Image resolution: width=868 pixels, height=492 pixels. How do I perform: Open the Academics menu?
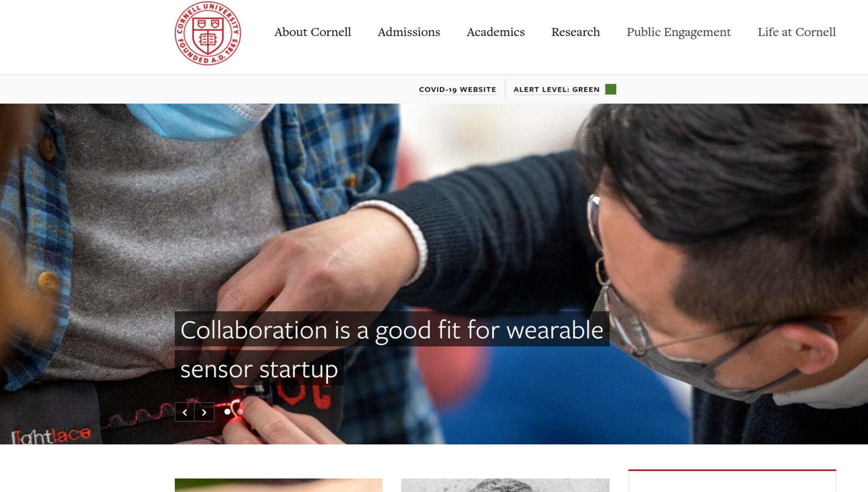[x=496, y=32]
